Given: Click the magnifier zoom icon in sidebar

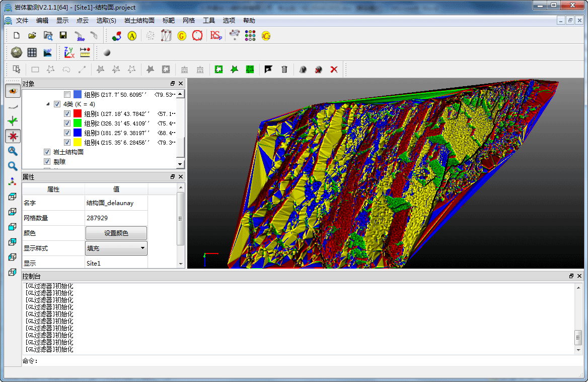Looking at the screenshot, I should point(13,166).
